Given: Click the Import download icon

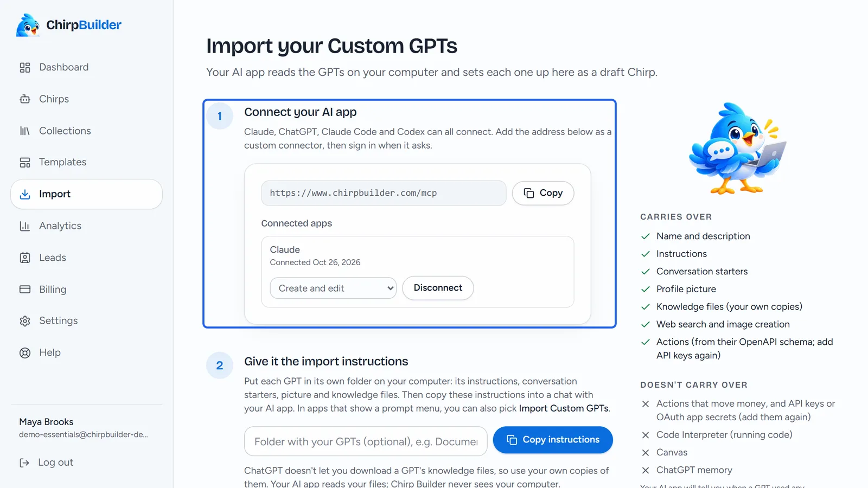Looking at the screenshot, I should point(25,194).
